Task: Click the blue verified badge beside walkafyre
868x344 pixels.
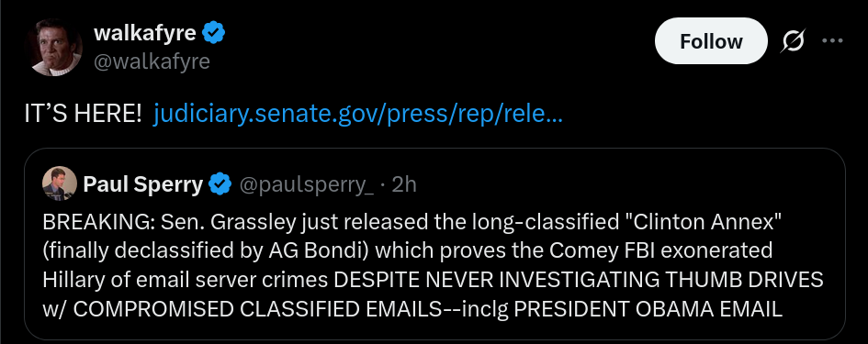Action: coord(213,33)
